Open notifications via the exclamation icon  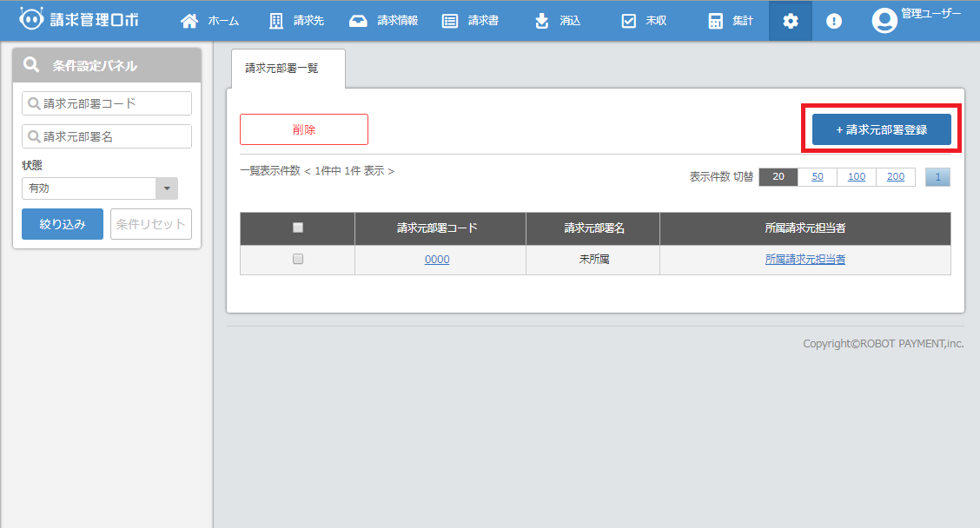(x=834, y=21)
